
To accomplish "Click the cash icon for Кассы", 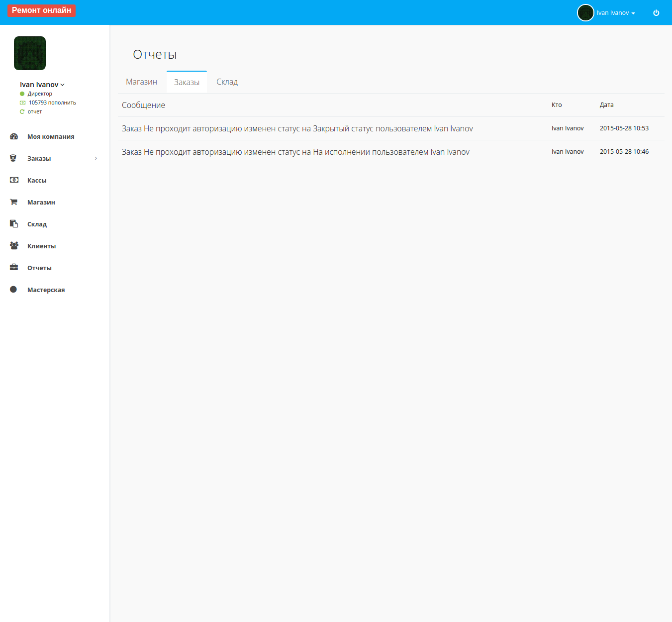I will pos(14,180).
